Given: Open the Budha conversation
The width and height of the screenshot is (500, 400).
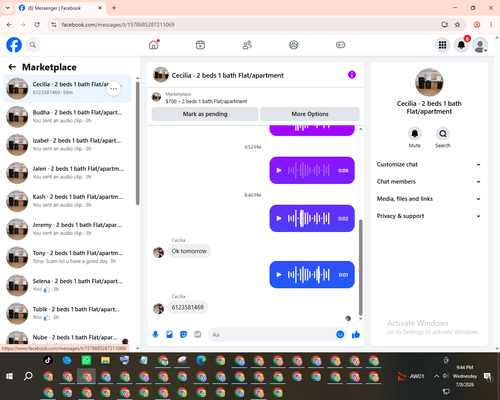Looking at the screenshot, I should point(67,117).
